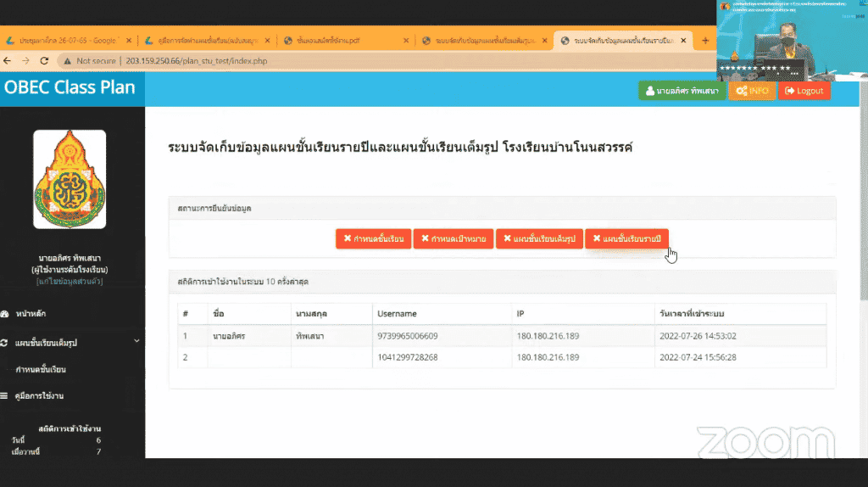
Task: Click the list icon beside คู่มือการใช้งาน
Action: click(x=5, y=396)
